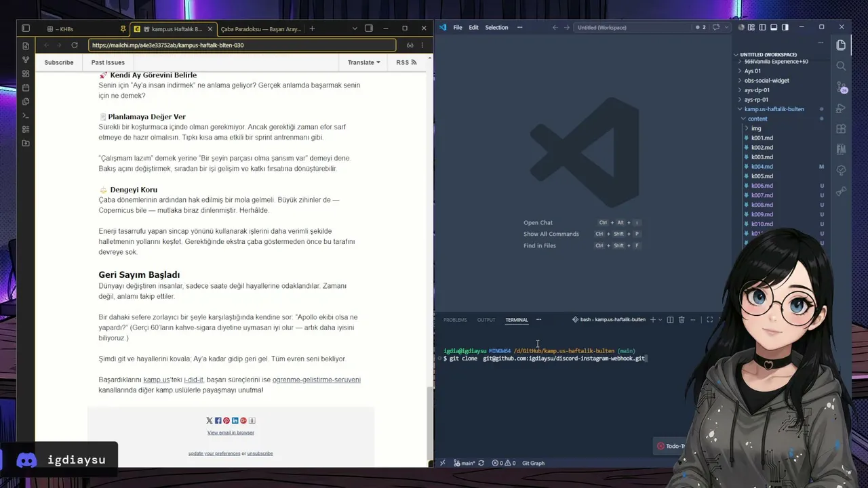The image size is (868, 488).
Task: Toggle the browser sidebar panel icon at top-left
Action: [x=26, y=28]
